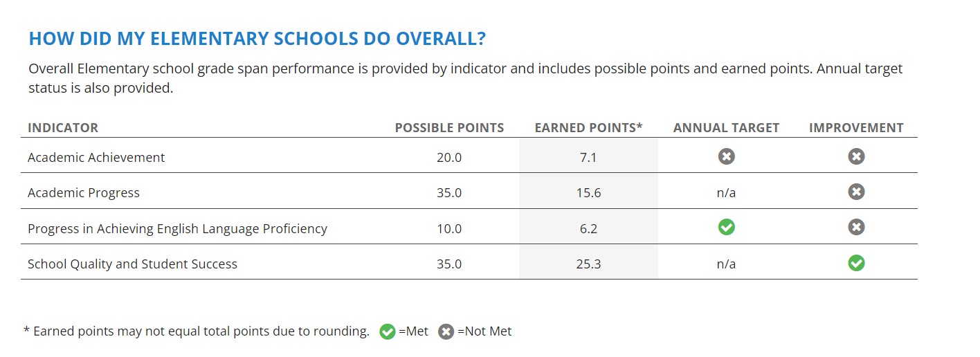Click the green Met legend icon
The width and height of the screenshot is (980, 357).
[x=388, y=332]
